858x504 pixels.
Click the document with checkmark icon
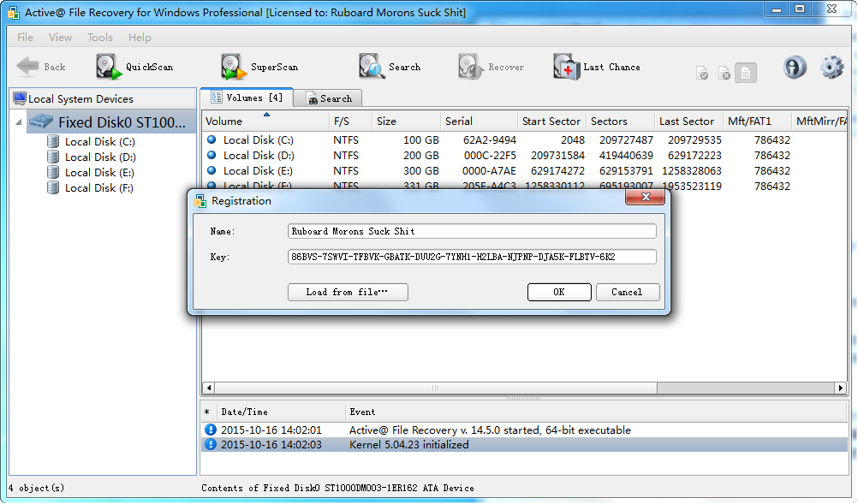click(701, 74)
